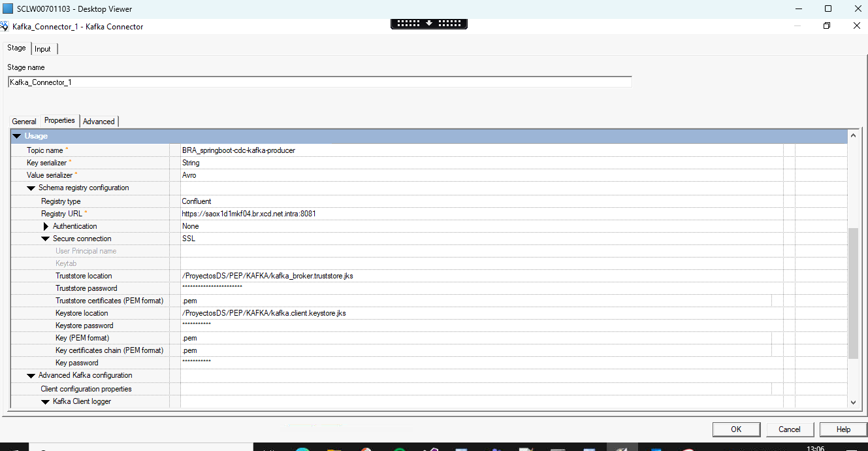
Task: Open the General tab
Action: click(x=24, y=122)
